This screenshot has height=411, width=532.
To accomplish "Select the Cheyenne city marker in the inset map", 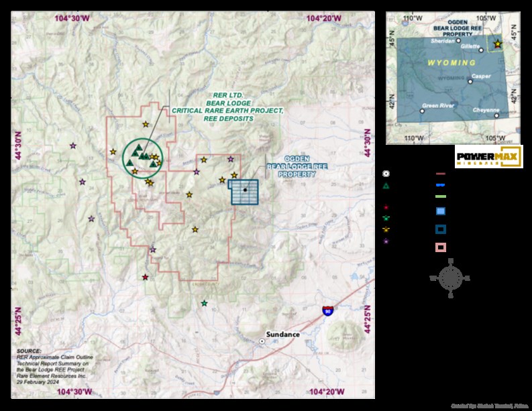I will click(x=496, y=115).
